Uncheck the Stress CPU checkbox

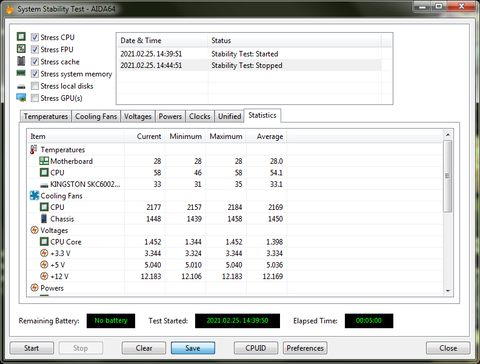(x=35, y=37)
